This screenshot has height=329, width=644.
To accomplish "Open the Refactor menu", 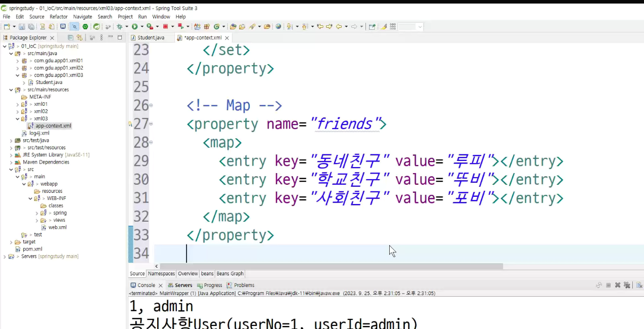I will [x=59, y=17].
